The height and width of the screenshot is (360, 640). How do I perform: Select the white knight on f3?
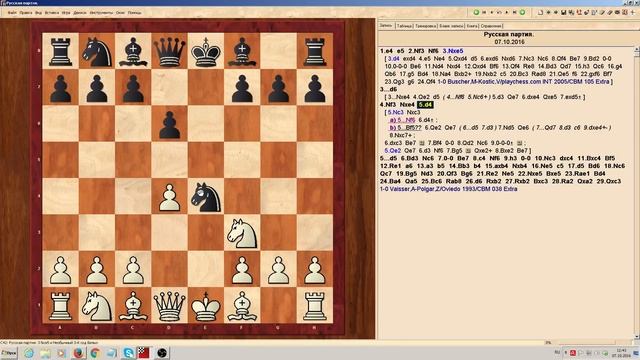(x=242, y=233)
